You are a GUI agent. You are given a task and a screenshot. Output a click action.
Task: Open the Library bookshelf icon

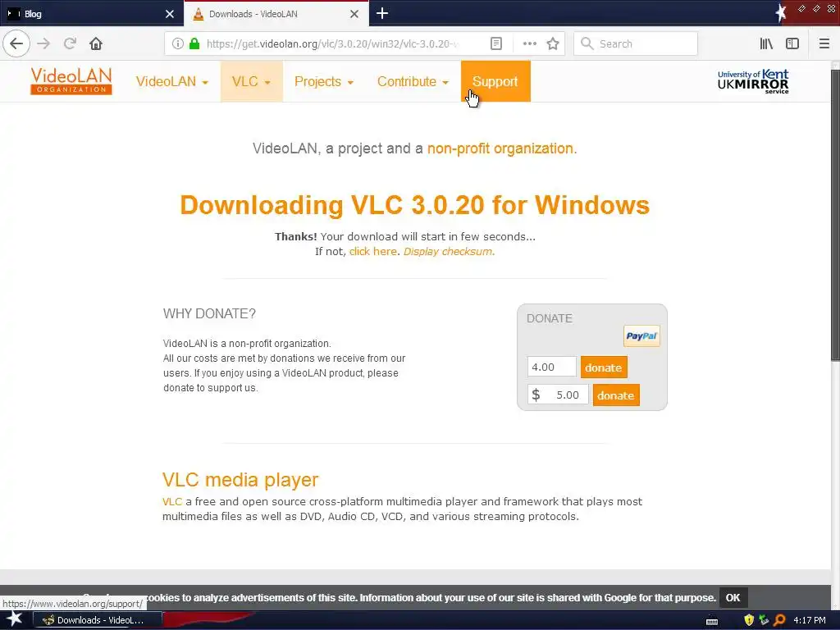[766, 43]
